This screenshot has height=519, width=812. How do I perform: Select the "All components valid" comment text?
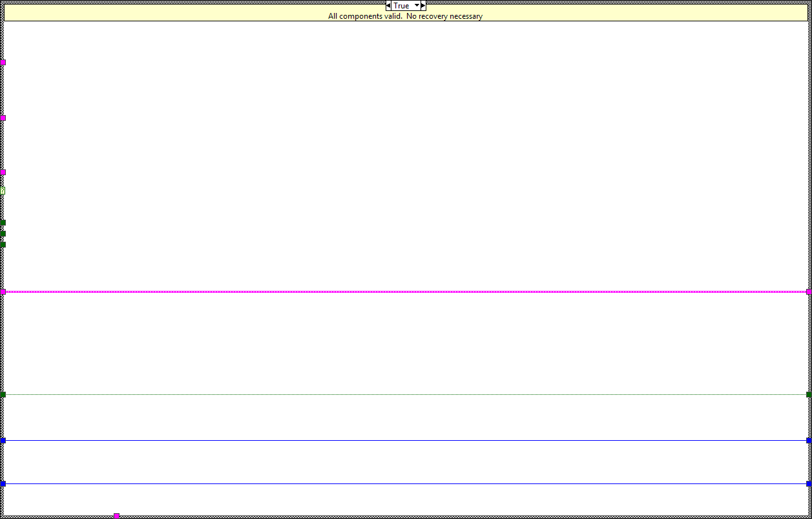(x=405, y=16)
